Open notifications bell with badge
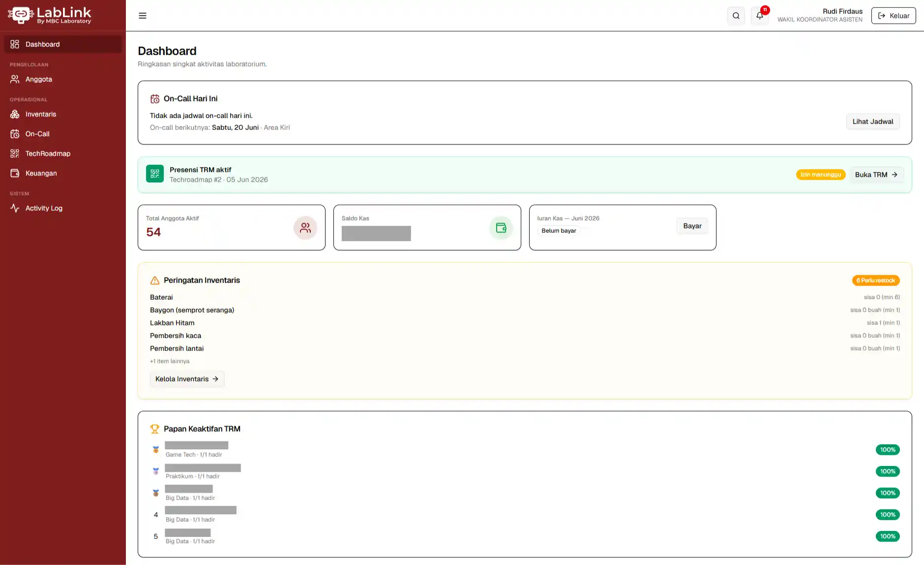Viewport: 924px width, 565px height. [760, 16]
